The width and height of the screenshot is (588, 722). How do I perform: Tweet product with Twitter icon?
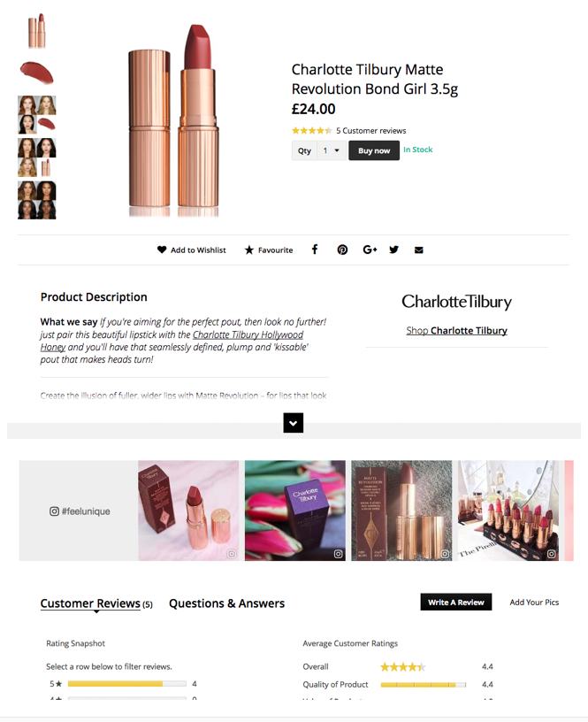[x=393, y=250]
